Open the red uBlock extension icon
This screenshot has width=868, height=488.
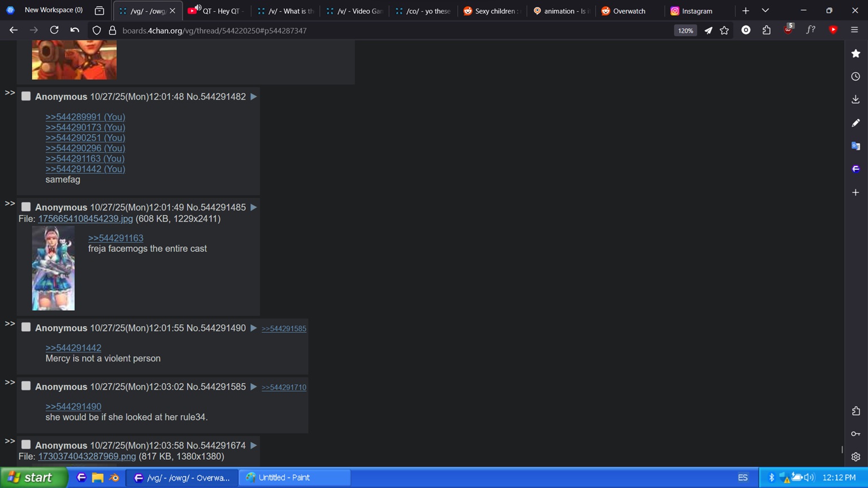[x=788, y=29]
